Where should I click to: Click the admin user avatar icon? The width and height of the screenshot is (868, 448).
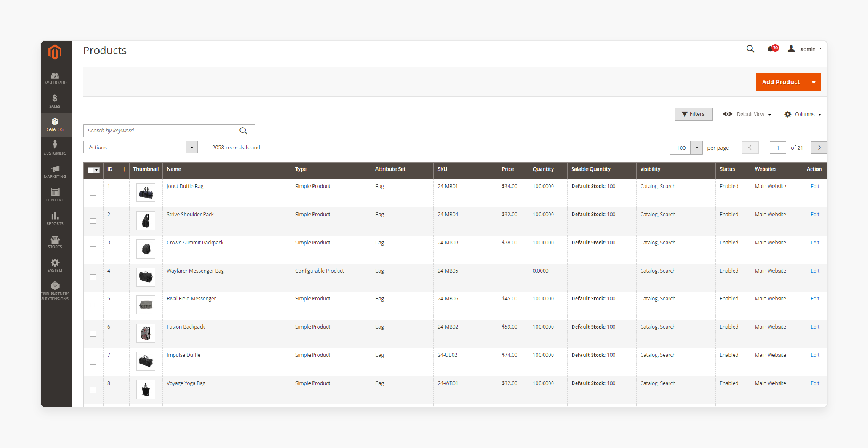(x=791, y=49)
